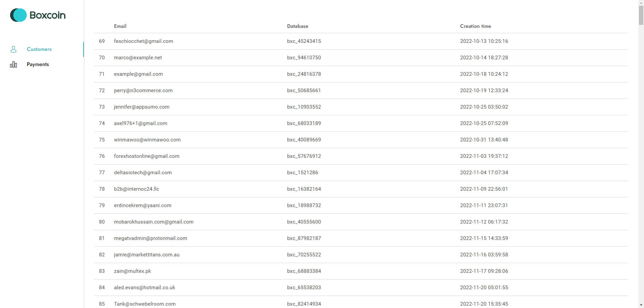Select customer feschiocchet@gmail.com row
Image resolution: width=644 pixels, height=308 pixels.
pos(143,41)
